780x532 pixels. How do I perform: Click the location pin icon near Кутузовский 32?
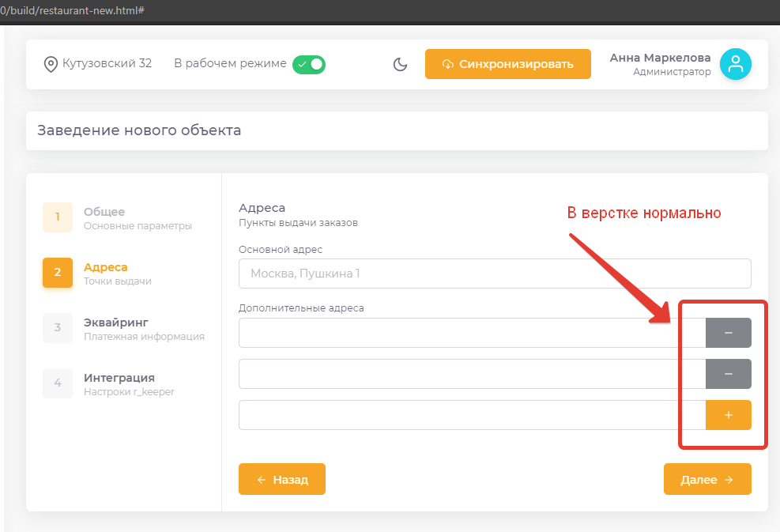51,64
